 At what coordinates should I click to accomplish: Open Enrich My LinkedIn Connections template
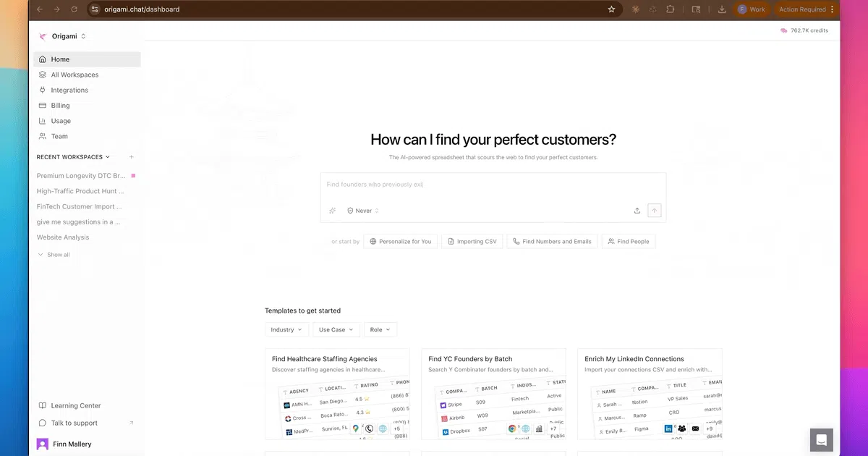pyautogui.click(x=650, y=394)
